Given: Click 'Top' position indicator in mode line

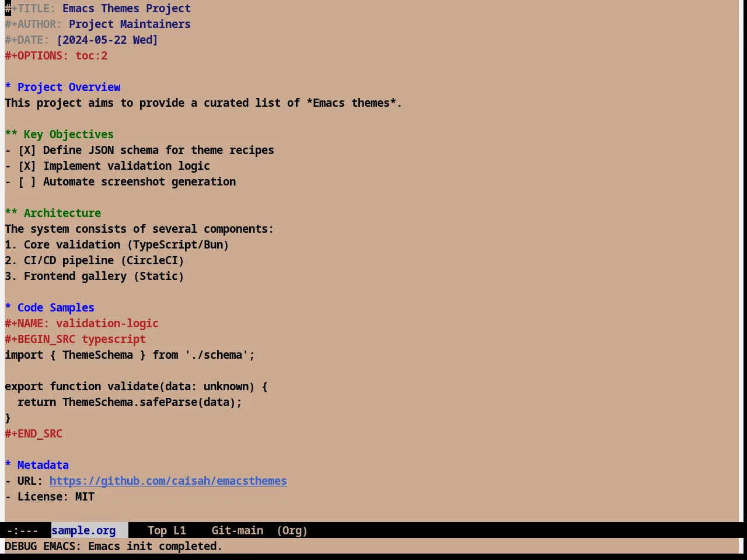Looking at the screenshot, I should [x=157, y=531].
